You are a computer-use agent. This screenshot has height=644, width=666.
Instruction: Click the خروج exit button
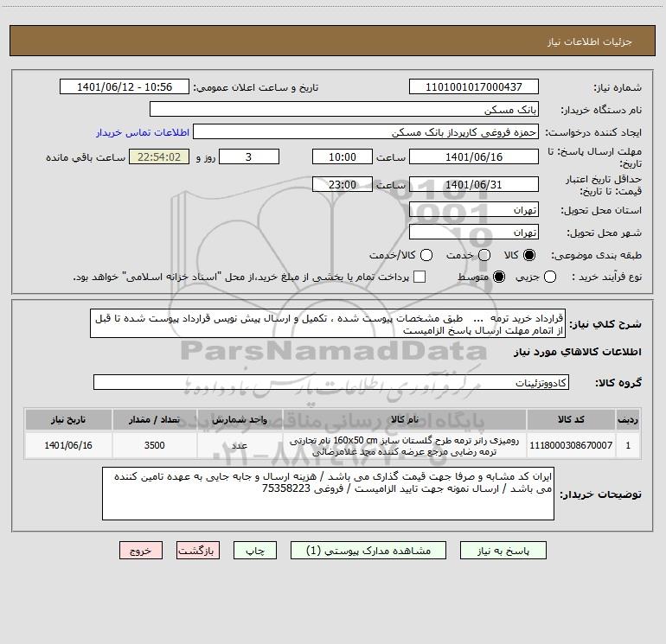141,551
